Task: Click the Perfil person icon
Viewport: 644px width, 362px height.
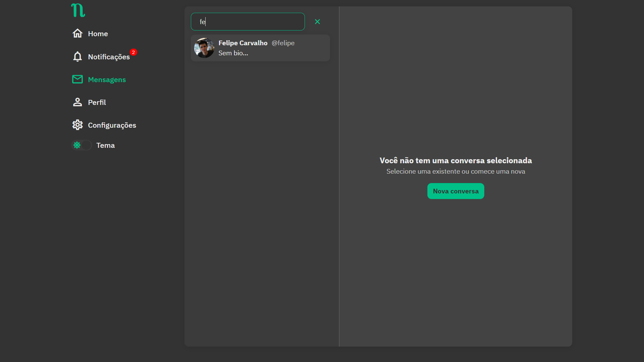Action: click(x=77, y=102)
